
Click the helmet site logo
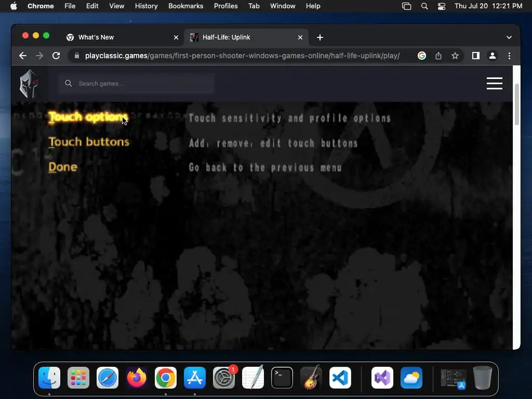[29, 84]
